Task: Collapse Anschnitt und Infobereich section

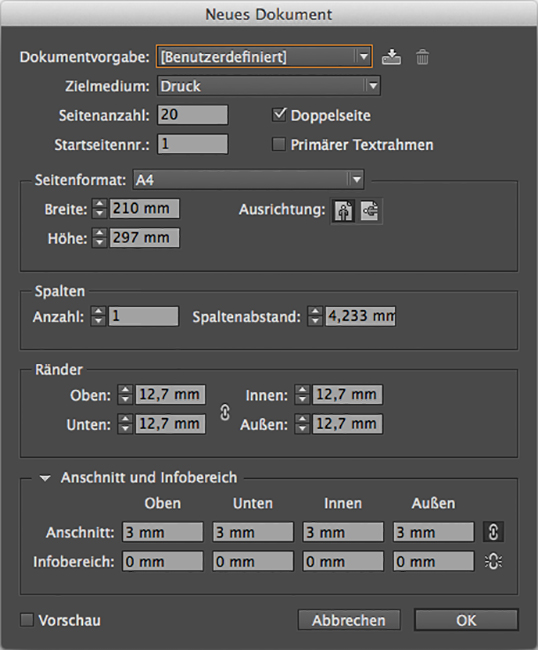Action: 45,478
